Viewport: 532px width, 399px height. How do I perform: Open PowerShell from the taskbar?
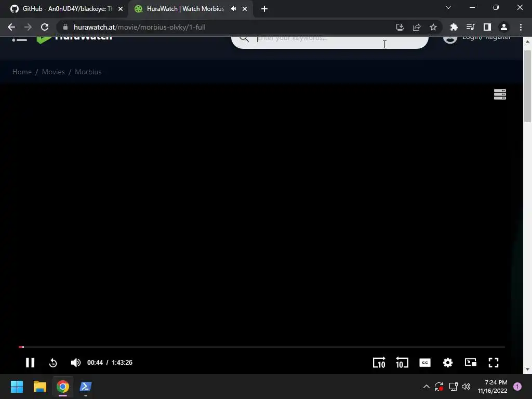pos(86,387)
